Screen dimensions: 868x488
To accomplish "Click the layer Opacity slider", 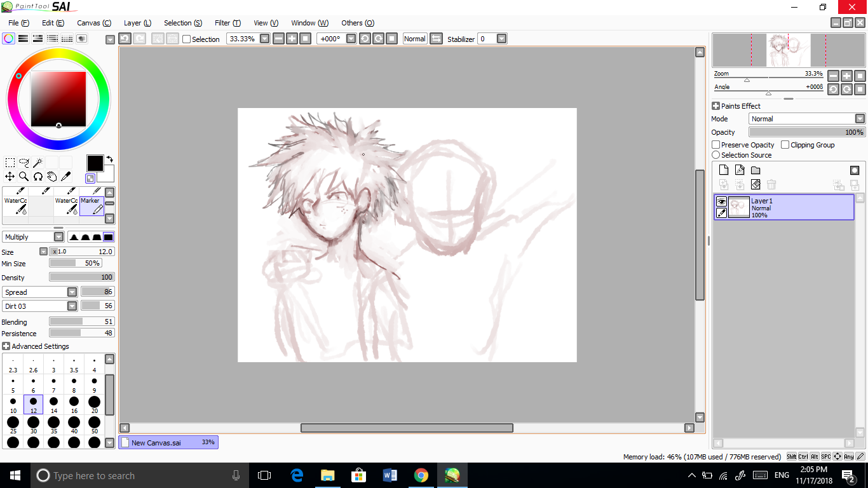I will pyautogui.click(x=806, y=132).
